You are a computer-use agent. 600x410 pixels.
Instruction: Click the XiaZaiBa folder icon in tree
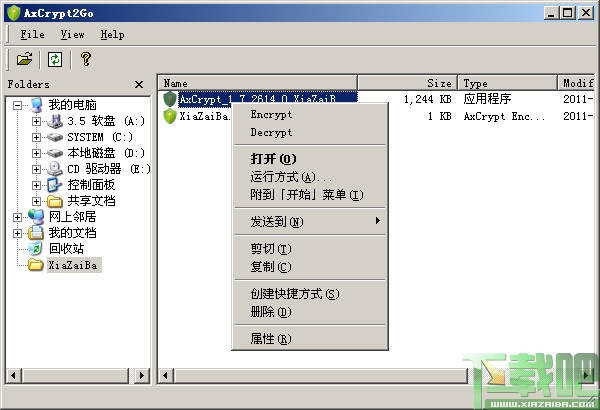(36, 265)
